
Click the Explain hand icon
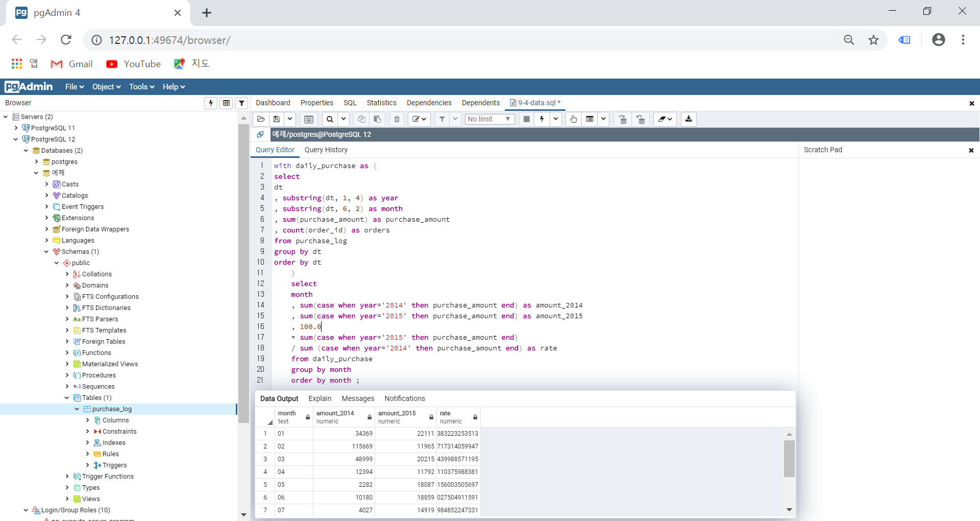[574, 119]
